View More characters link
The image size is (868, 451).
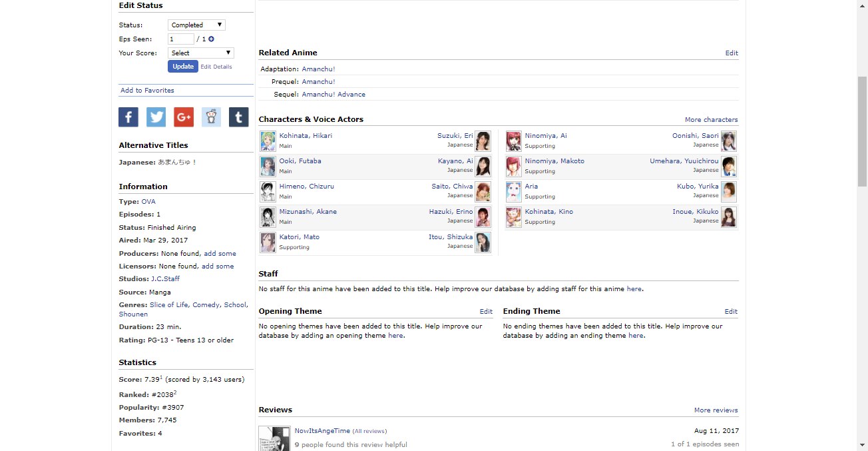tap(711, 120)
